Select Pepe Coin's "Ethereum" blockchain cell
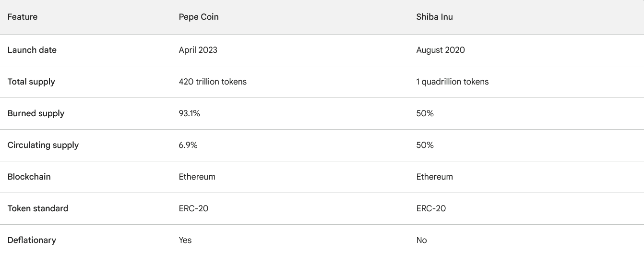Viewport: 644px width, 255px height. point(197,177)
